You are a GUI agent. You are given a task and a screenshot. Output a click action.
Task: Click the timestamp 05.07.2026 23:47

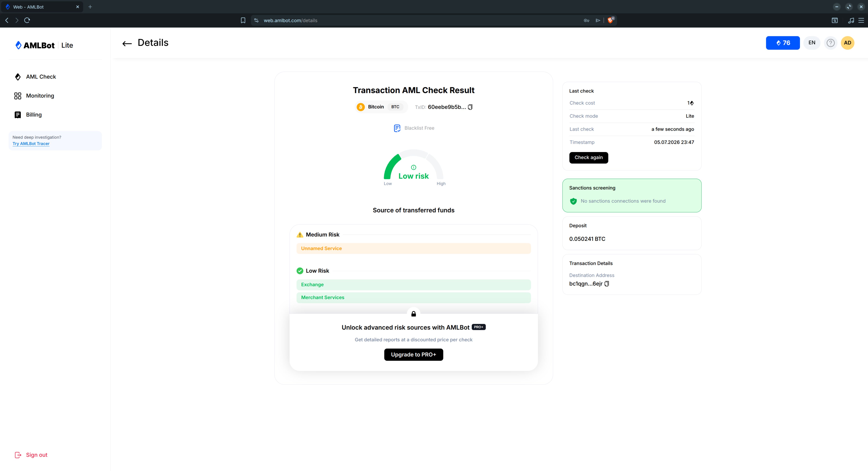pos(674,142)
